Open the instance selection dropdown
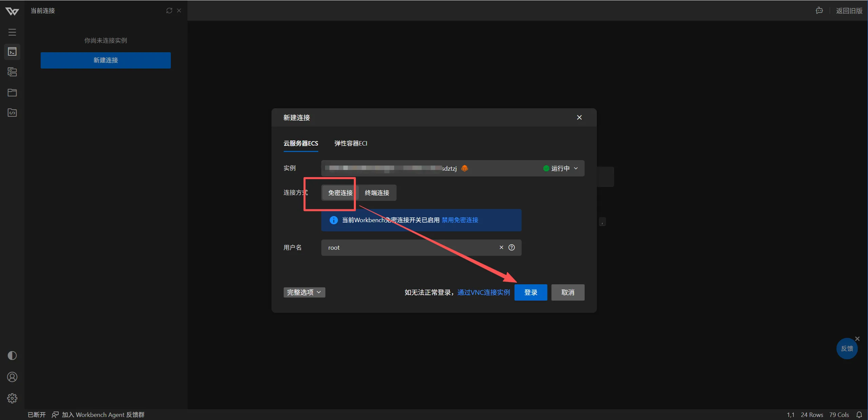This screenshot has height=420, width=868. click(453, 168)
